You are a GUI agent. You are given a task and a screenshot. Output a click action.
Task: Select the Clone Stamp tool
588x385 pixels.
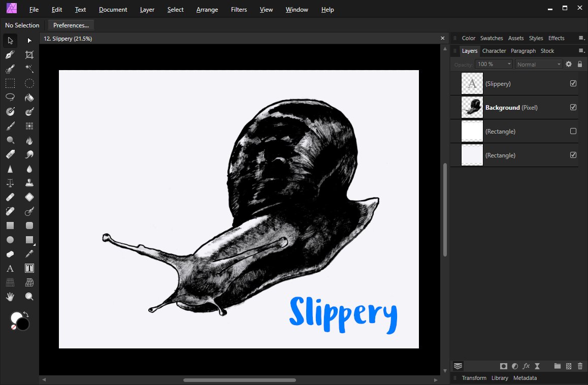(29, 183)
